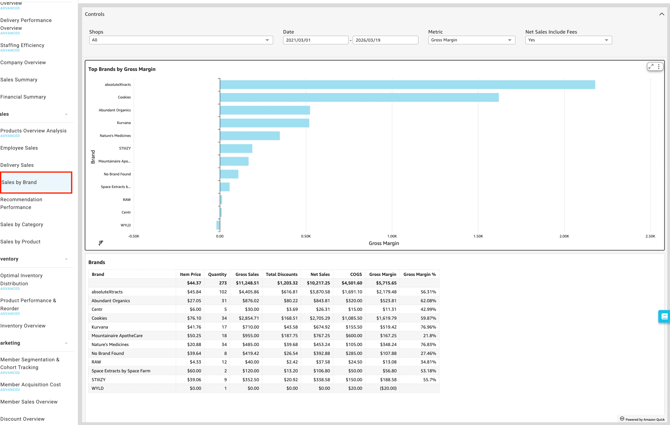The height and width of the screenshot is (425, 670).
Task: Open Net Sales Include Fees dropdown
Action: (567, 40)
